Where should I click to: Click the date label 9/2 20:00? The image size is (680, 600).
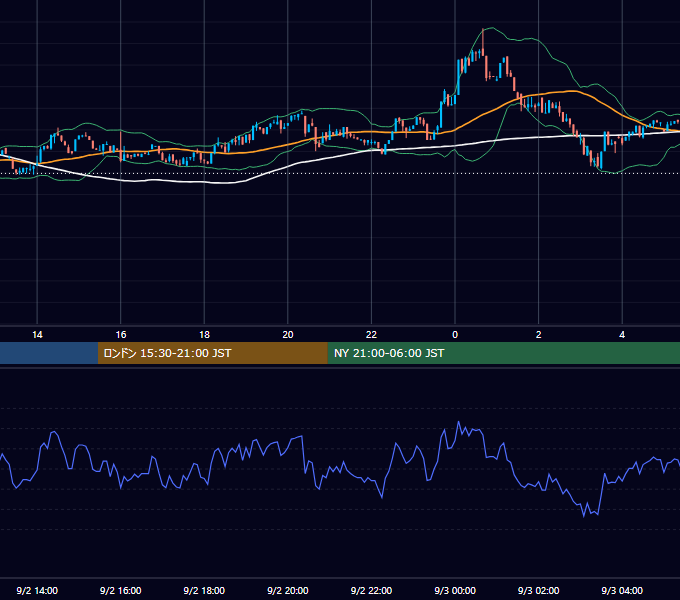tap(288, 590)
